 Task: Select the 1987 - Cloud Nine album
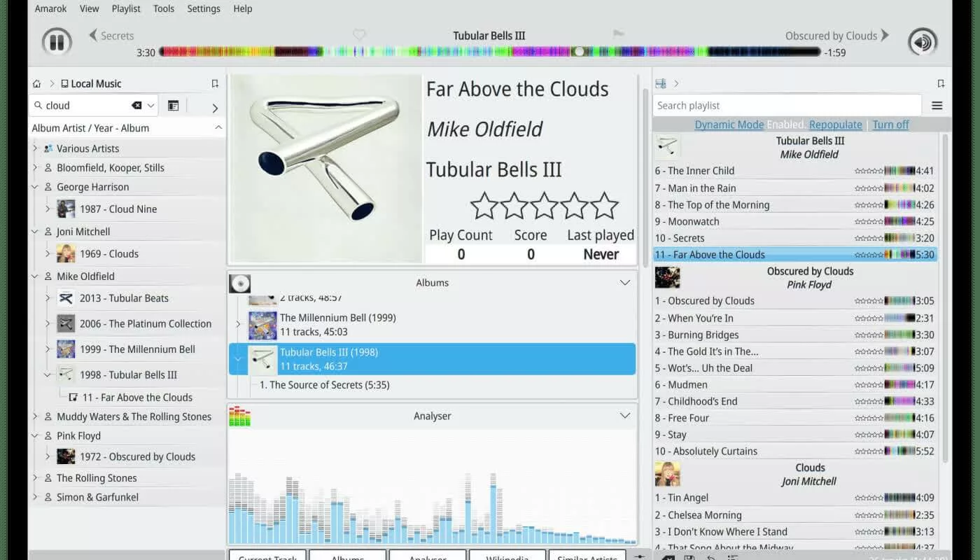(x=118, y=209)
